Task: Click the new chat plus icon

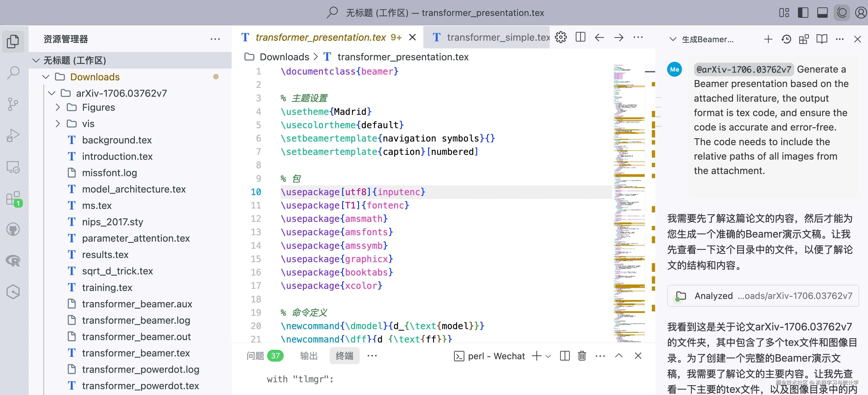Action: coord(768,39)
